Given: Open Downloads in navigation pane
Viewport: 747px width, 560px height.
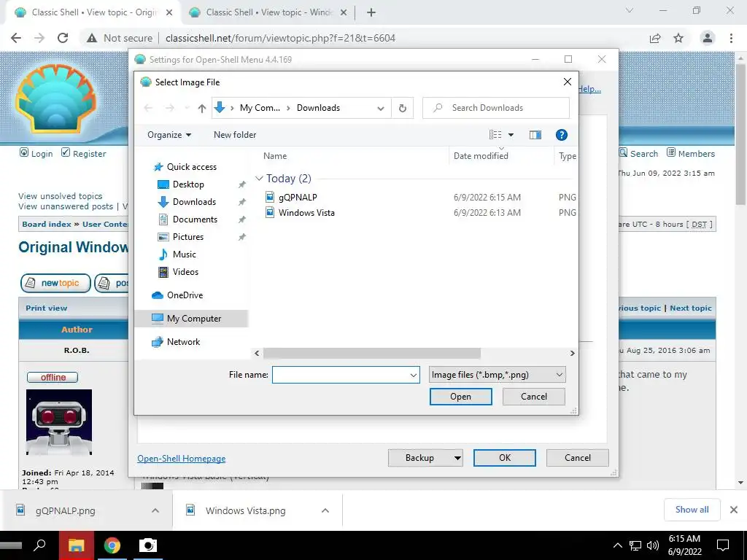Looking at the screenshot, I should click(194, 202).
